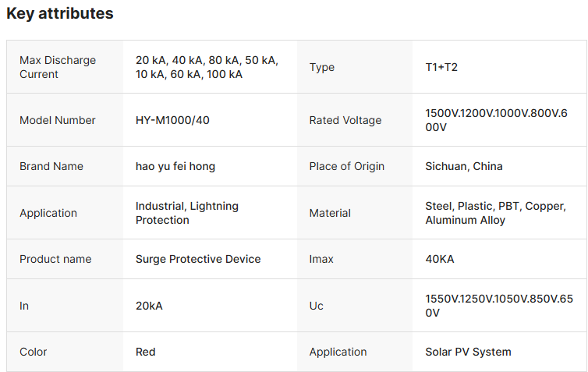Click the T1+T2 type value
The height and width of the screenshot is (372, 588).
pos(441,67)
